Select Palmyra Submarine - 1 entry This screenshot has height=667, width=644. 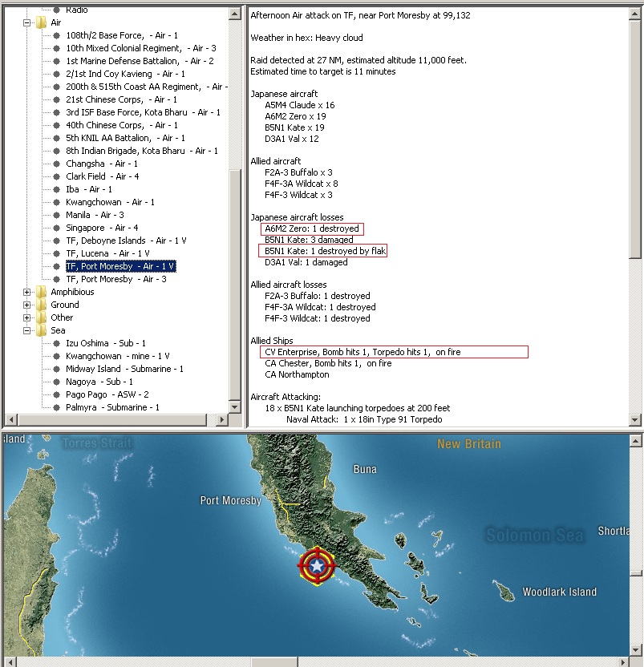(112, 407)
